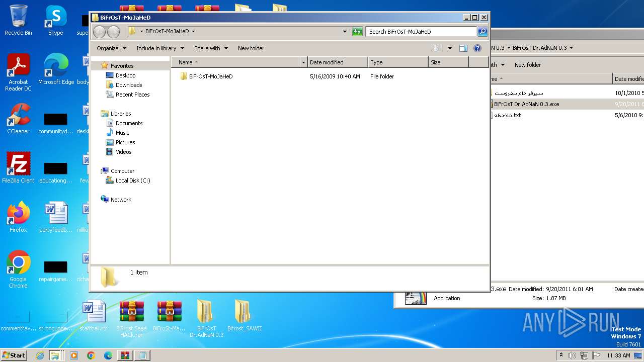Click the Forward navigation arrow in Explorer
This screenshot has width=644, height=362.
(x=113, y=32)
